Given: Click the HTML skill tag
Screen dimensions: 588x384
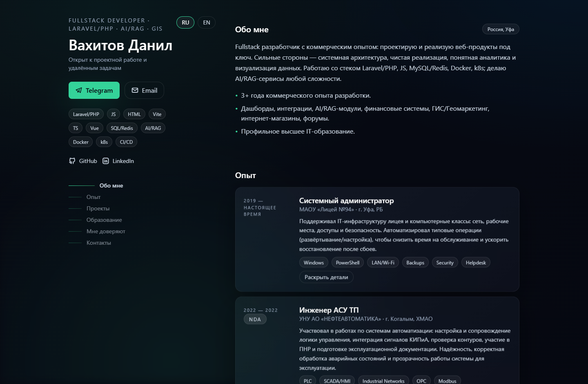Looking at the screenshot, I should pos(134,114).
